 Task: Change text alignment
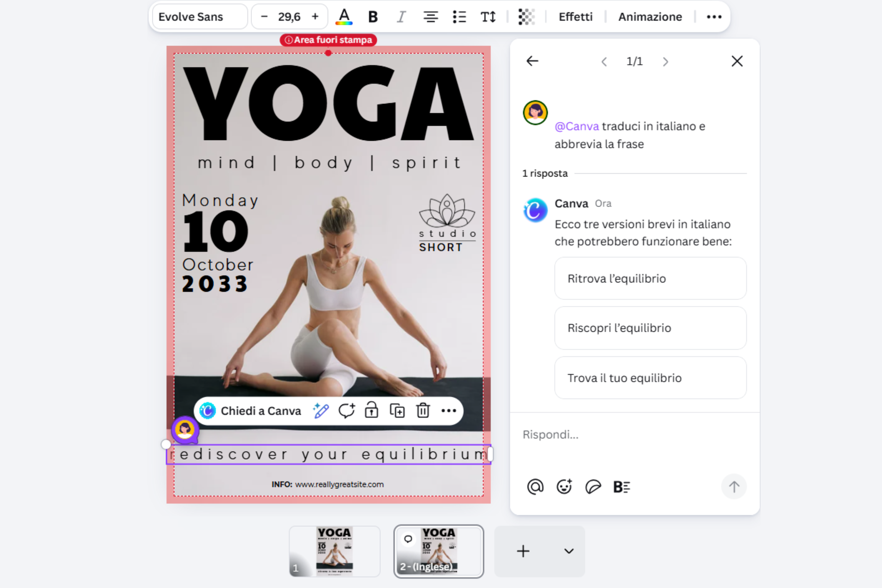pyautogui.click(x=430, y=17)
